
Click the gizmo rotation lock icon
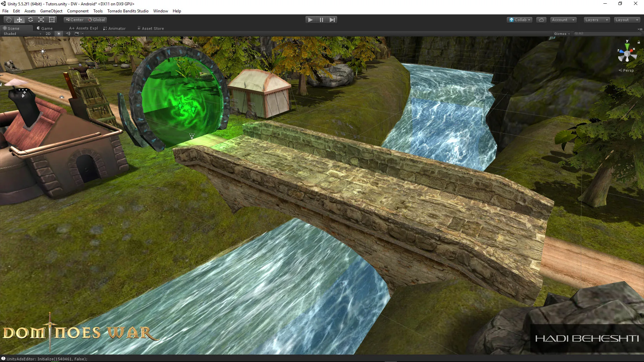click(x=639, y=42)
